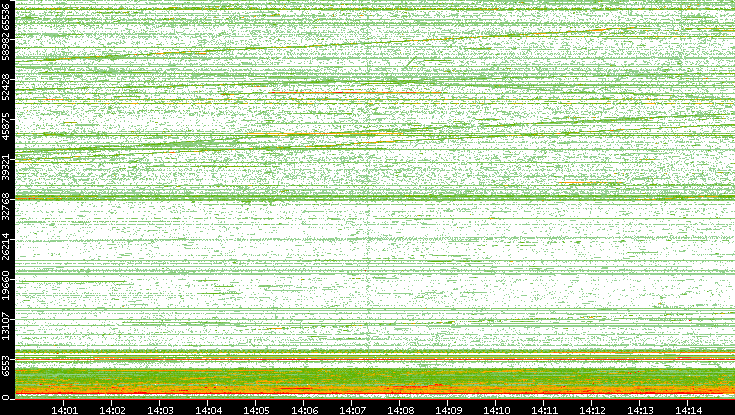
Task: Select the 14:14 time axis label
Action: 688,411
